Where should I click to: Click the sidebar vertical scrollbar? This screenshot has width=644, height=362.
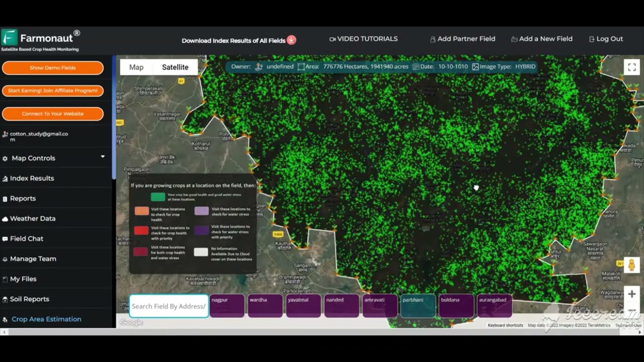(114, 118)
